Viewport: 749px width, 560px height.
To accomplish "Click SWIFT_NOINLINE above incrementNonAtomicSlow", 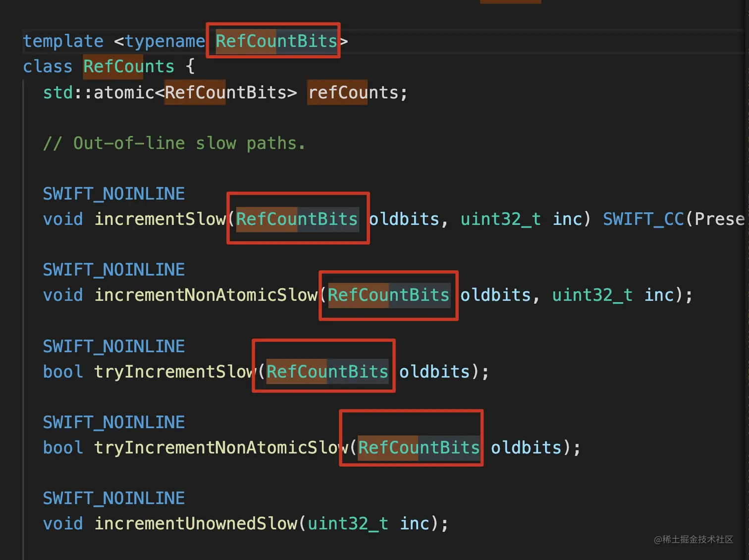I will (114, 270).
